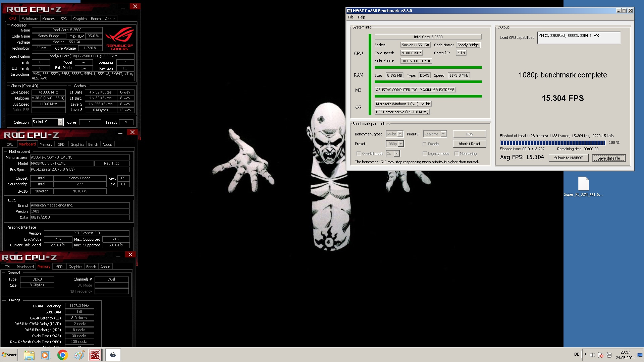Click the Core Speed 4180.0 MHz value in CPU-Z
644x362 pixels.
coord(48,92)
